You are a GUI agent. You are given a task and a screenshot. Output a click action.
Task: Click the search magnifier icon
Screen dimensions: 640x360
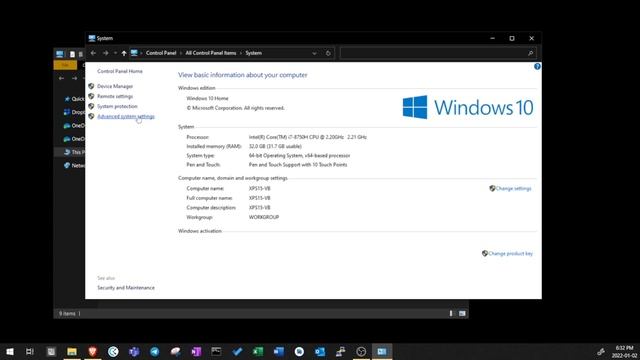click(530, 53)
